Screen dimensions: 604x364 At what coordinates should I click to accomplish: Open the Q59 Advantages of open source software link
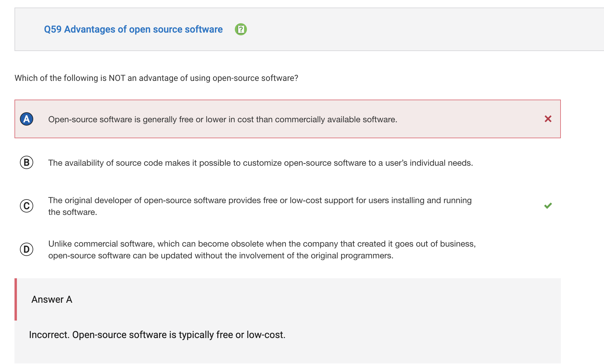tap(133, 29)
